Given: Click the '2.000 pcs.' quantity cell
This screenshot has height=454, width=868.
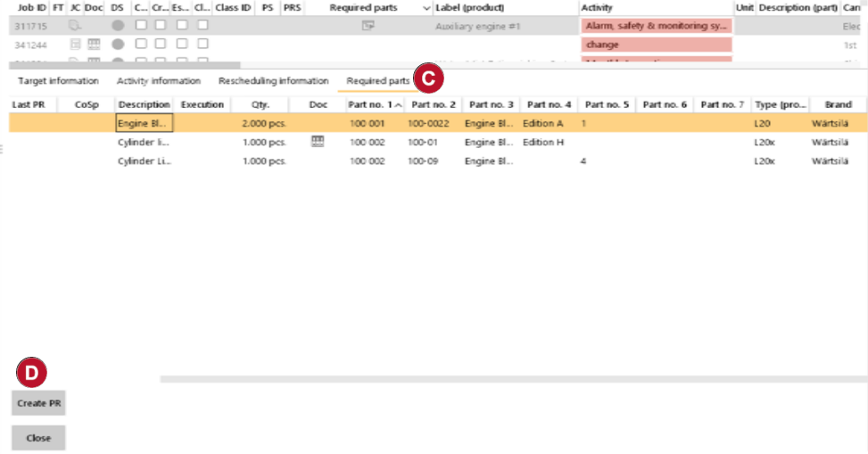Looking at the screenshot, I should tap(263, 123).
